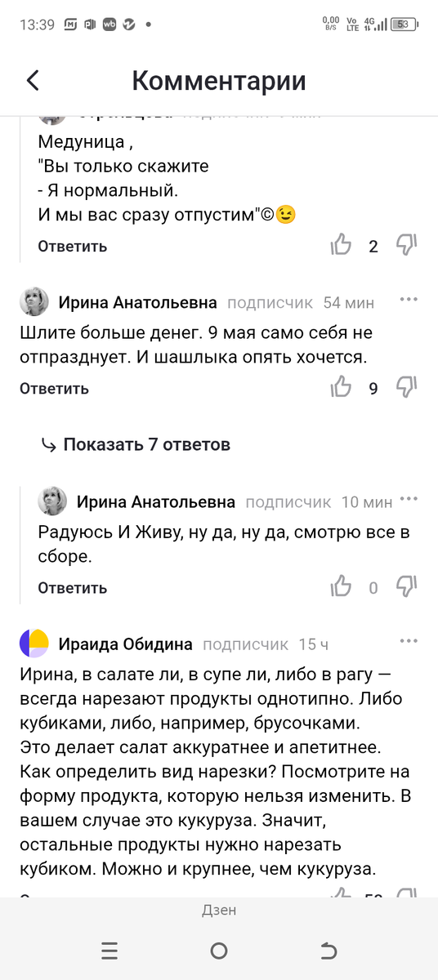Screen dimensions: 438x980
Task: Go back using the arrow next to Комментарии
Action: (33, 81)
